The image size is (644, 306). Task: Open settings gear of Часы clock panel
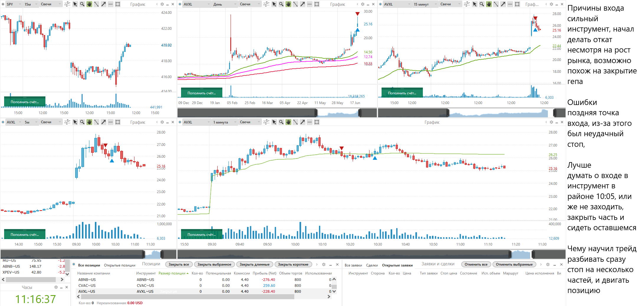pos(56,287)
